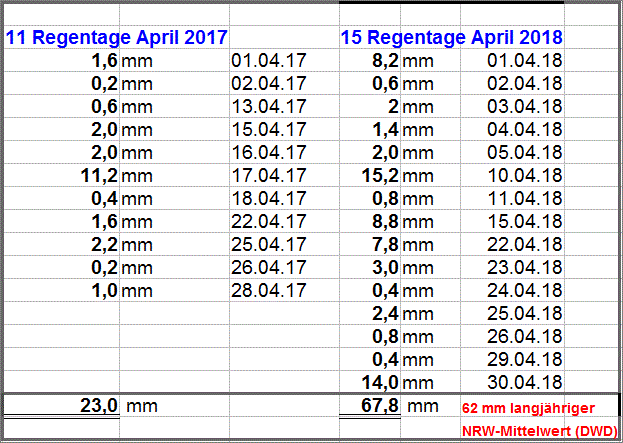Select the date cell 02.04.17
Screen dimensions: 623x443
[269, 83]
